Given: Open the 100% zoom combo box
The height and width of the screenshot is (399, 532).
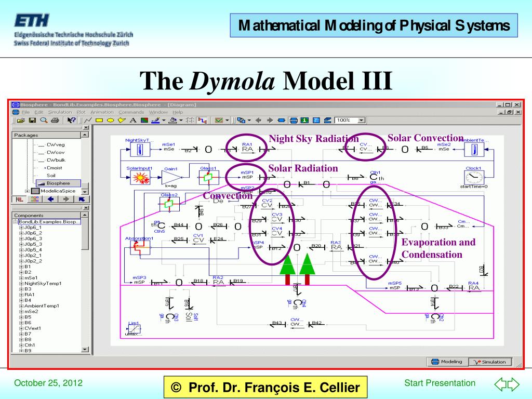Looking at the screenshot, I should [350, 120].
